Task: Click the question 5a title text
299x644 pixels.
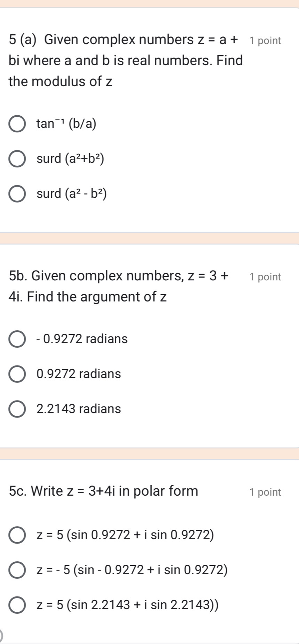Action: [122, 60]
